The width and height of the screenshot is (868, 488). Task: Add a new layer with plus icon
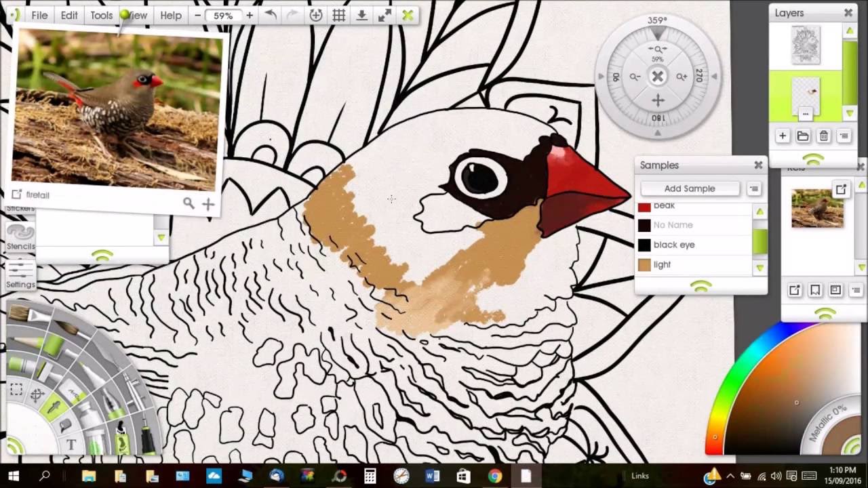783,136
